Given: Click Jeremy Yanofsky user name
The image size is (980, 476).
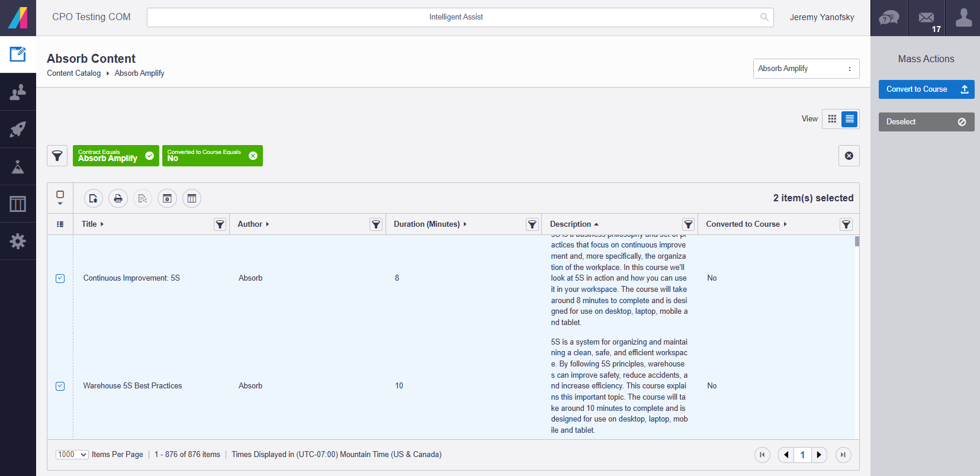Looking at the screenshot, I should (x=822, y=17).
